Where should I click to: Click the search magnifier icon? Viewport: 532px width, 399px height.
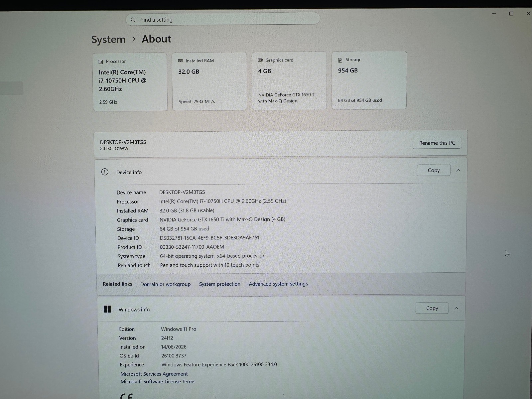click(x=133, y=20)
